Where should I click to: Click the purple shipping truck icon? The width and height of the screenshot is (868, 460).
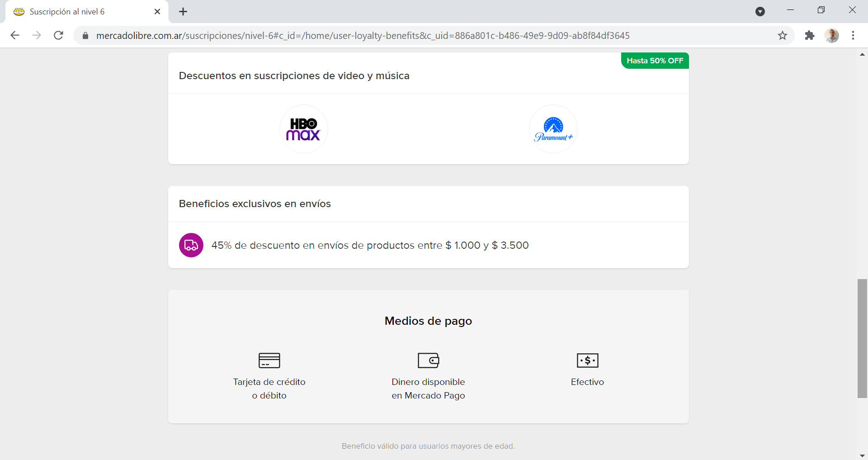pos(191,245)
